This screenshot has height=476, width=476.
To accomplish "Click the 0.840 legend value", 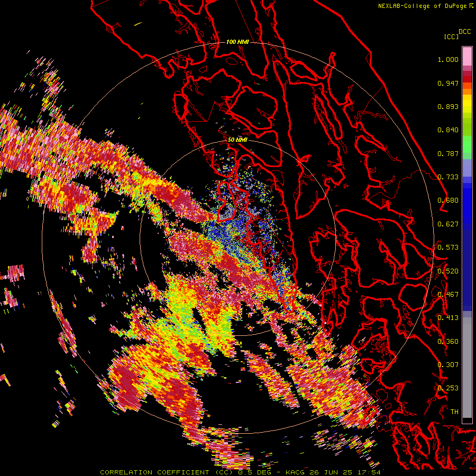I will pos(448,130).
